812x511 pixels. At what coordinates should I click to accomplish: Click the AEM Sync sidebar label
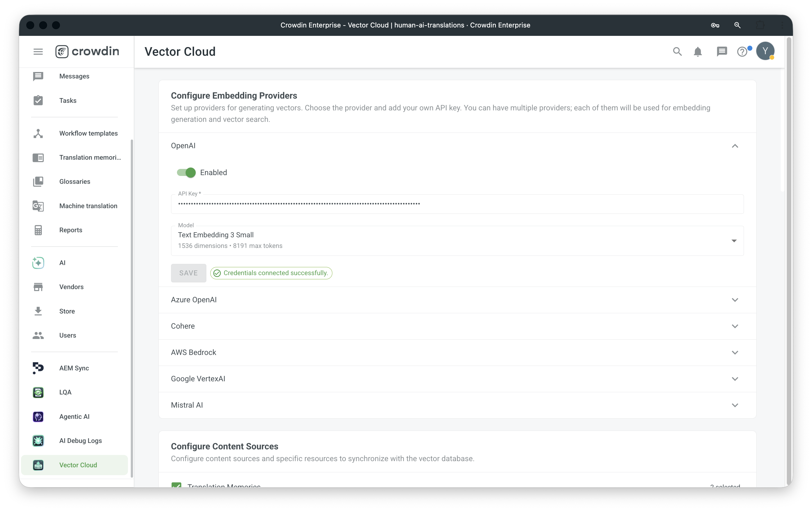[x=74, y=368]
